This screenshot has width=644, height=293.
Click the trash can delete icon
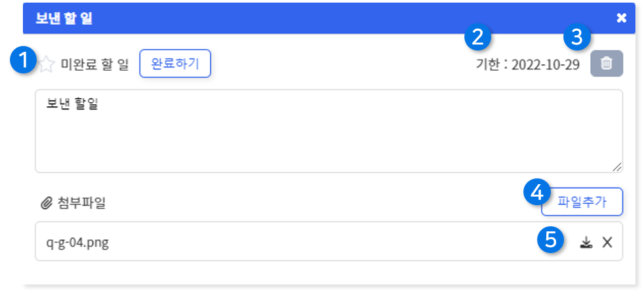607,64
